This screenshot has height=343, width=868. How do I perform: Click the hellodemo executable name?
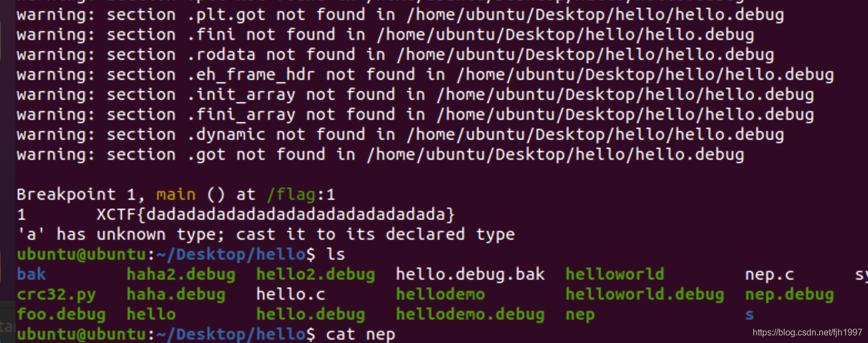coord(440,294)
